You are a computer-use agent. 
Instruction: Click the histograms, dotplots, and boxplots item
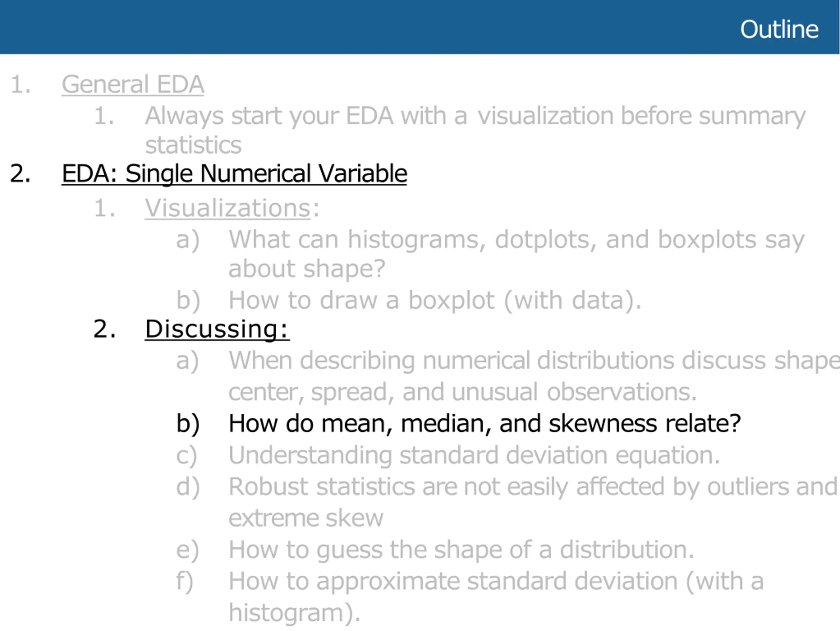[516, 254]
